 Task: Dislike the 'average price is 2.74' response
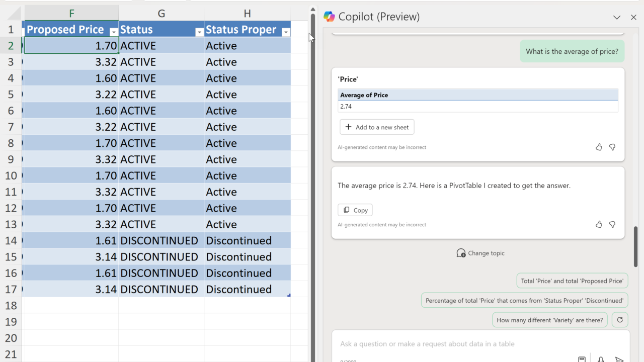tap(612, 225)
